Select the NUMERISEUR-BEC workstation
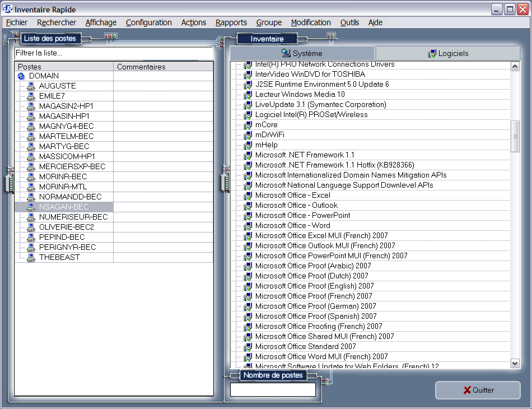Screen dimensions: 532x409 [73, 217]
